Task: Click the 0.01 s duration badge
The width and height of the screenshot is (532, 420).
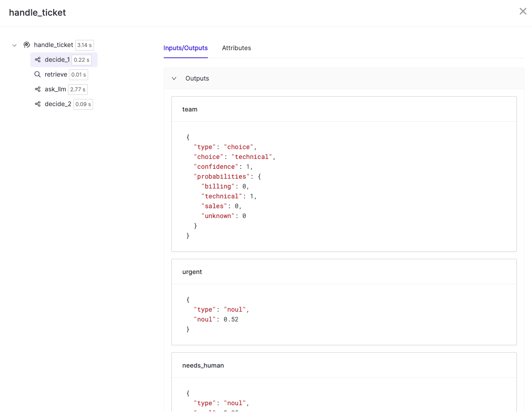Action: 78,75
